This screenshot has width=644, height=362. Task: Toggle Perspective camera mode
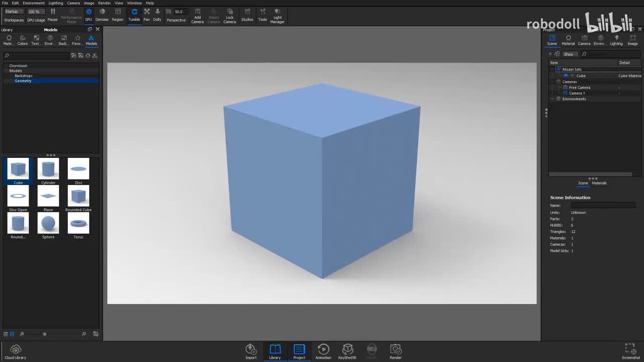(176, 20)
